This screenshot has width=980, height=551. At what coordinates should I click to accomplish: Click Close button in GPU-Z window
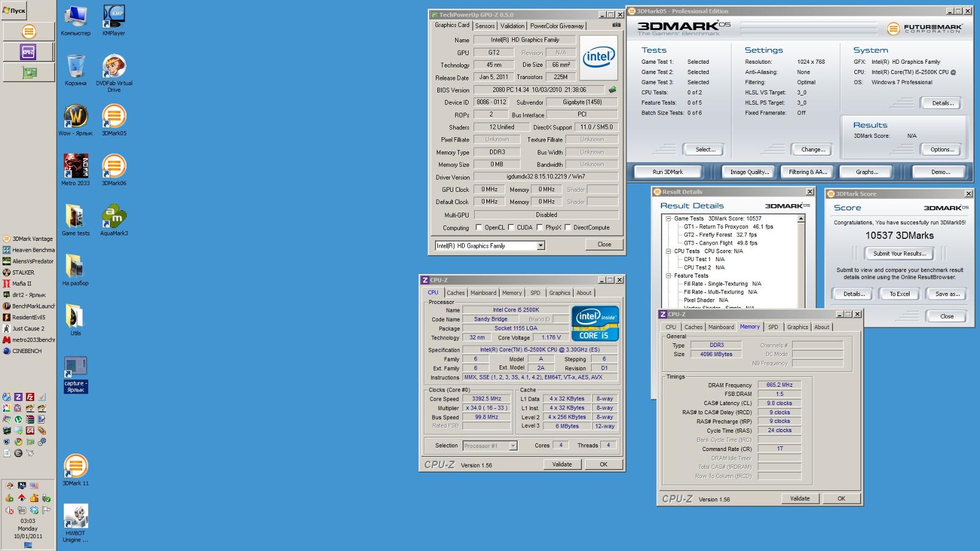pos(604,245)
